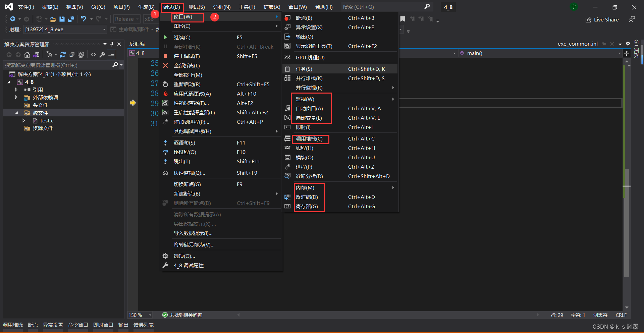The width and height of the screenshot is (644, 333).
Task: Collapse the 4_8 project node
Action: [x=9, y=82]
